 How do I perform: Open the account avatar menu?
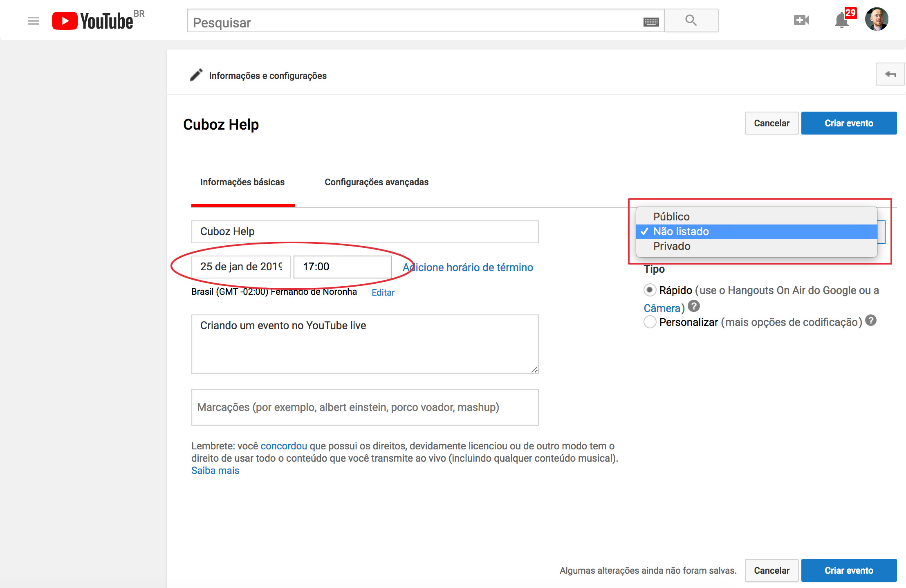(877, 19)
